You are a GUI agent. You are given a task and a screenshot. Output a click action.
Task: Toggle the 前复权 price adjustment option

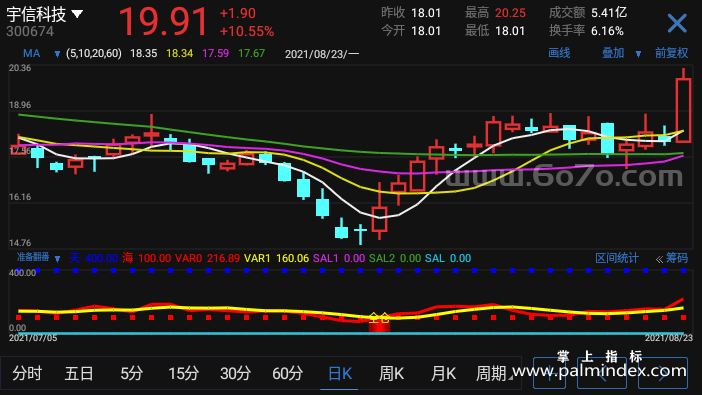click(671, 53)
